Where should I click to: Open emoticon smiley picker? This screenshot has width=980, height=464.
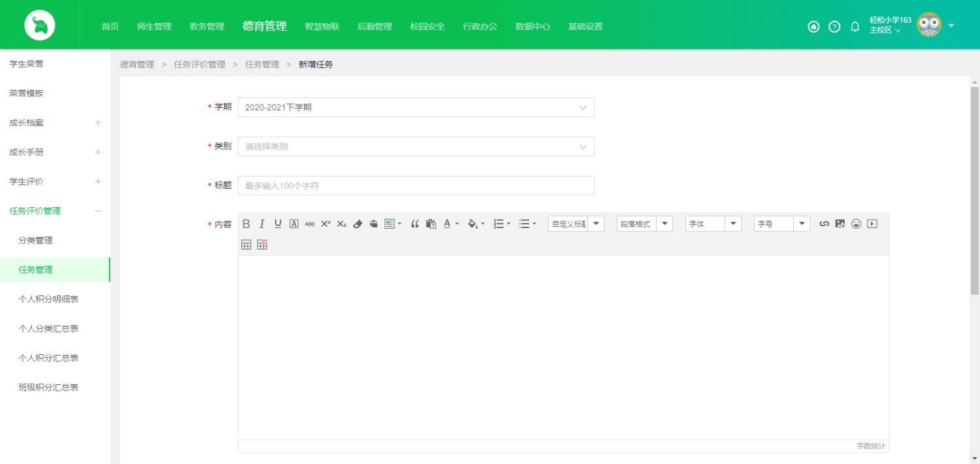(856, 224)
